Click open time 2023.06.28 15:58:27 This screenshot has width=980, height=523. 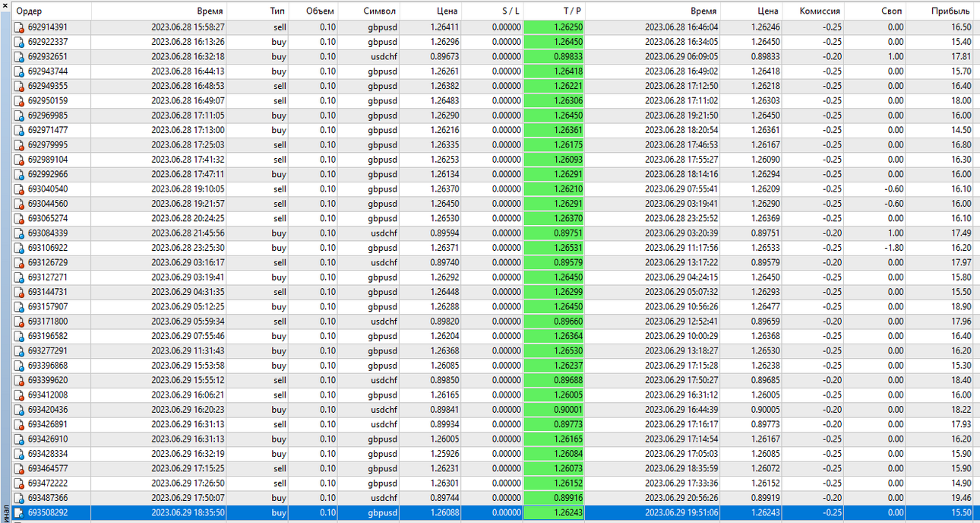click(x=188, y=27)
